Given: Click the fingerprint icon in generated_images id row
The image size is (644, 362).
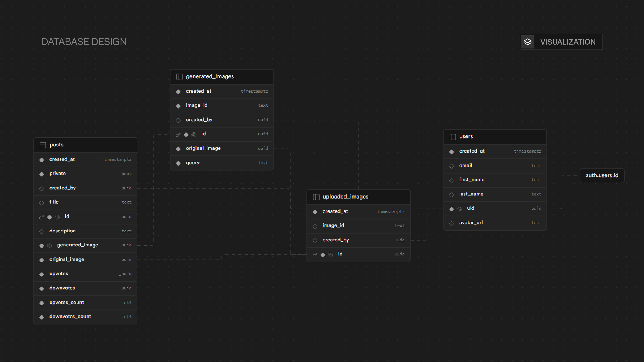Looking at the screenshot, I should 194,134.
